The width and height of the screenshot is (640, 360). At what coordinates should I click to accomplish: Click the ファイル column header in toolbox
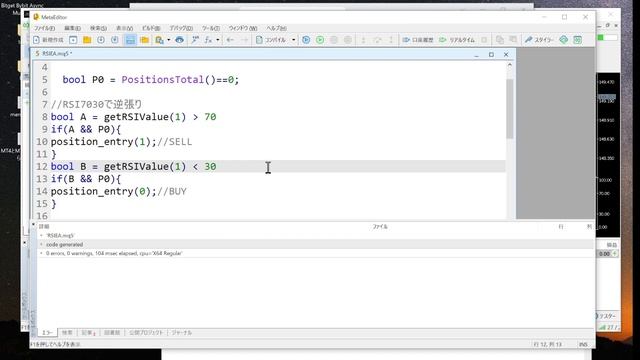click(x=380, y=227)
